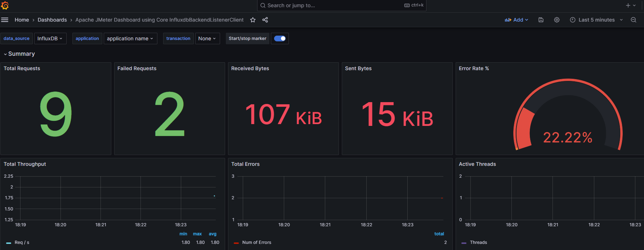Screen dimensions: 644x250
Task: Click the Total Errors panel title
Action: click(245, 164)
